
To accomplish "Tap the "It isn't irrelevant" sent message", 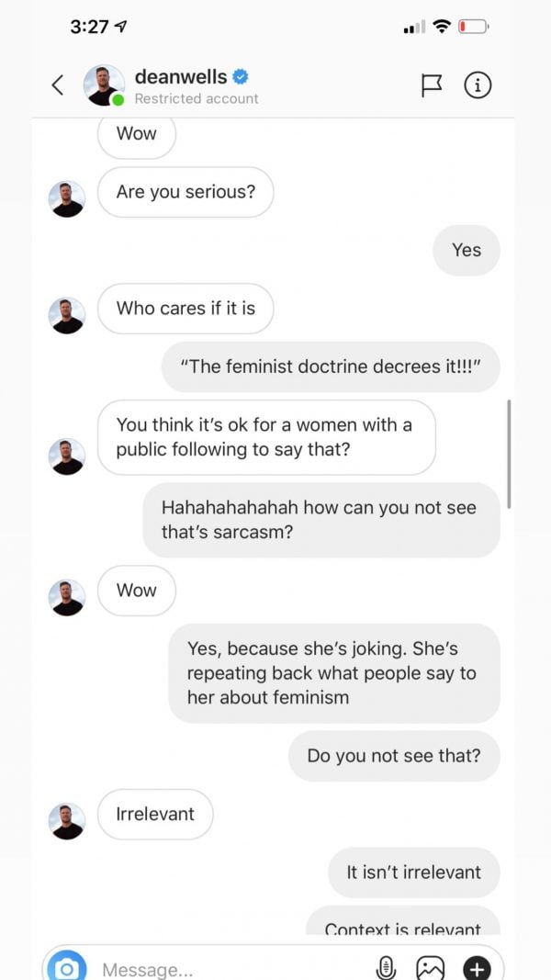I will [413, 872].
